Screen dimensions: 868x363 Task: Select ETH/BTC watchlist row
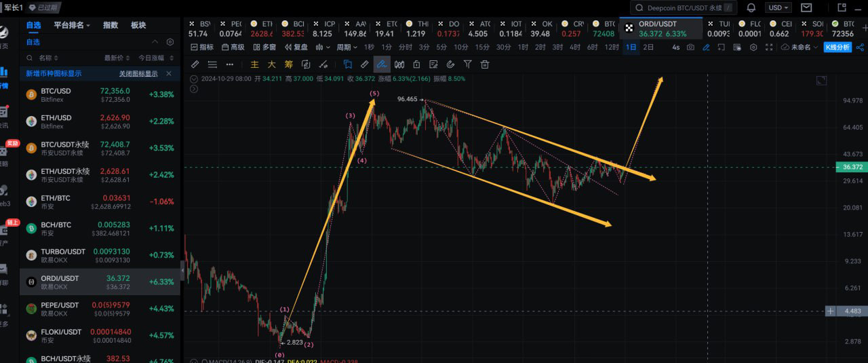[100, 202]
